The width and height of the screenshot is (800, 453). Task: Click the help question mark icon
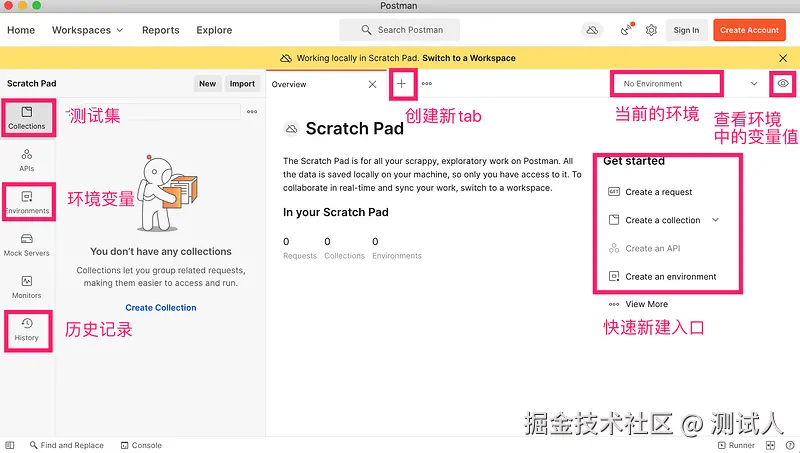790,445
